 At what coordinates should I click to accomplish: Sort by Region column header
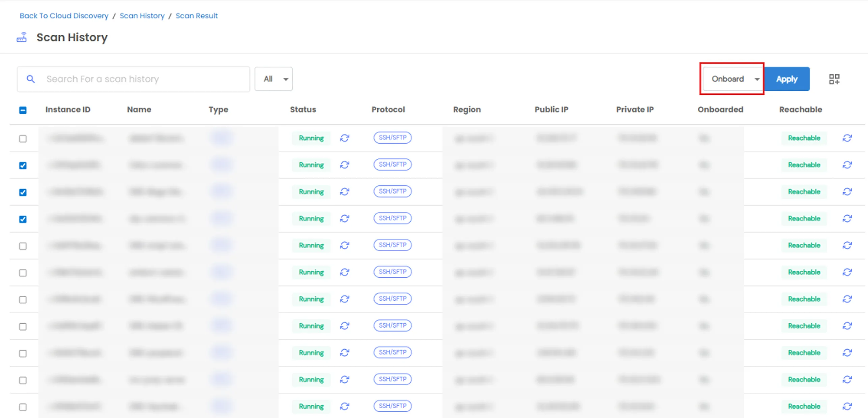pos(467,110)
